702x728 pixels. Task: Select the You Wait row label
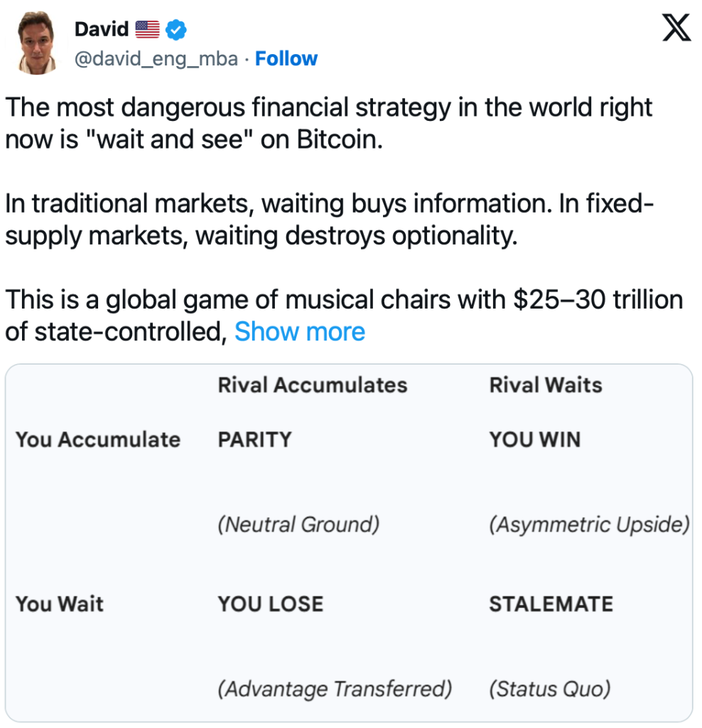60,604
